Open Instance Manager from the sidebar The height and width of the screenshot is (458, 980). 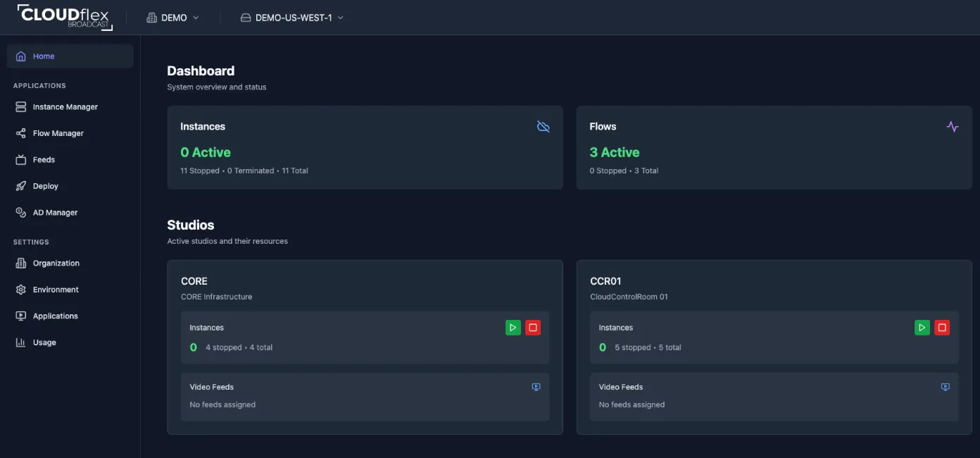pyautogui.click(x=70, y=107)
